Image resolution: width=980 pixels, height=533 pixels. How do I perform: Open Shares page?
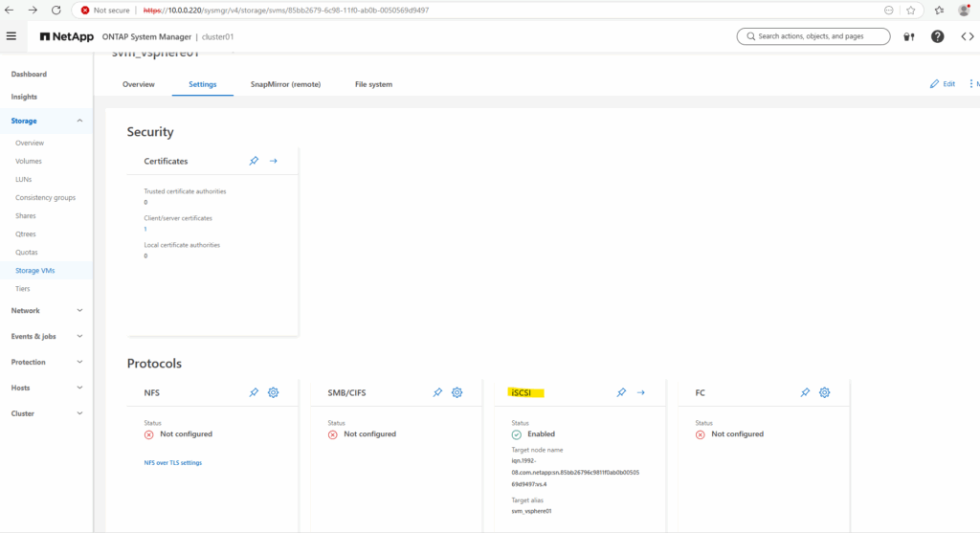pos(26,215)
